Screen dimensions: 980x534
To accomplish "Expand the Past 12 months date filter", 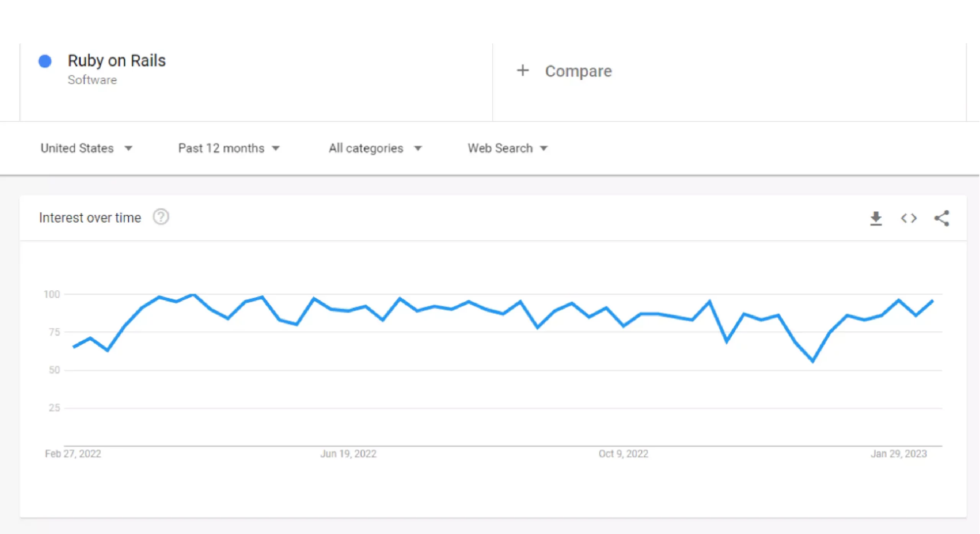I will point(228,148).
